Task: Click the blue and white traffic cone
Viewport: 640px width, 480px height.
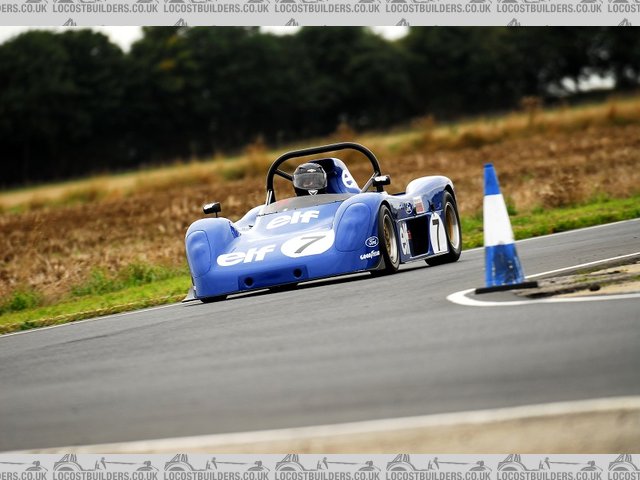Action: click(x=499, y=230)
